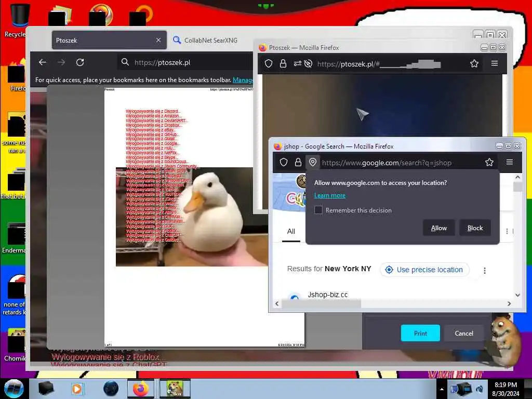Click the scroll up arrow in Google window
Screen dimensions: 532x399
point(518,177)
